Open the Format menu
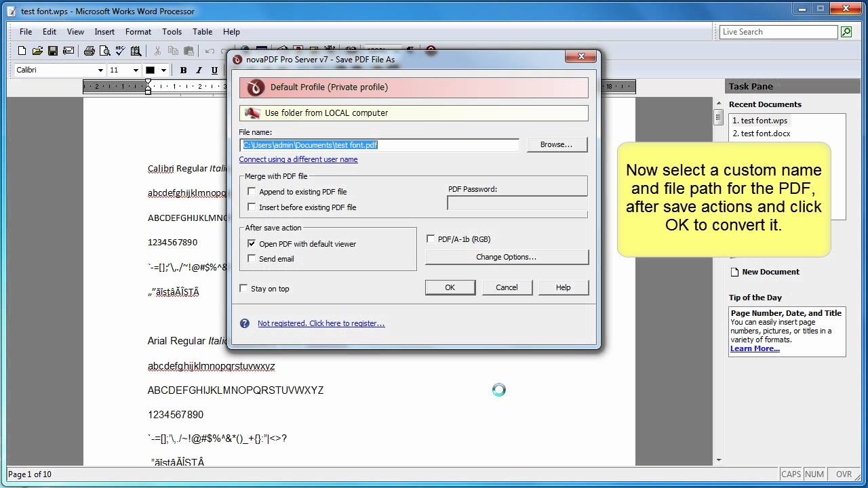This screenshot has height=488, width=868. (x=138, y=32)
